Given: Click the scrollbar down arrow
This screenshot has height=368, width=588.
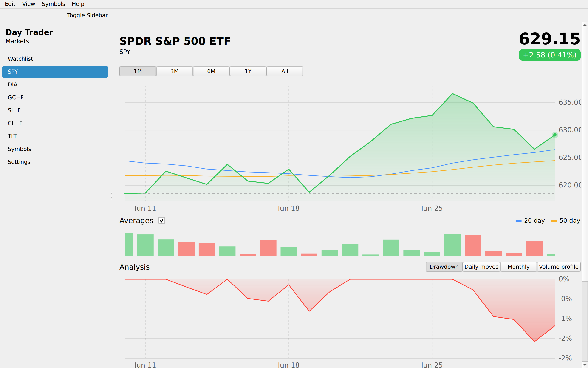Looking at the screenshot, I should point(585,365).
